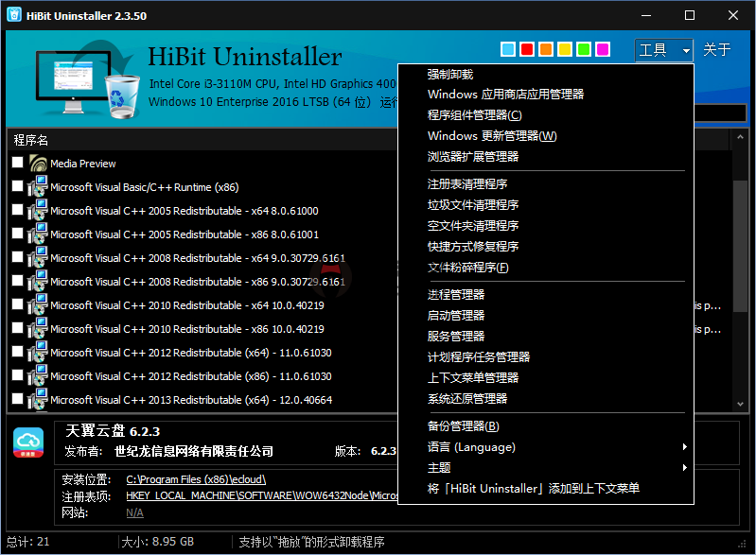Click the HiBit Uninstaller title bar icon
Image resolution: width=756 pixels, height=555 pixels.
tap(14, 15)
